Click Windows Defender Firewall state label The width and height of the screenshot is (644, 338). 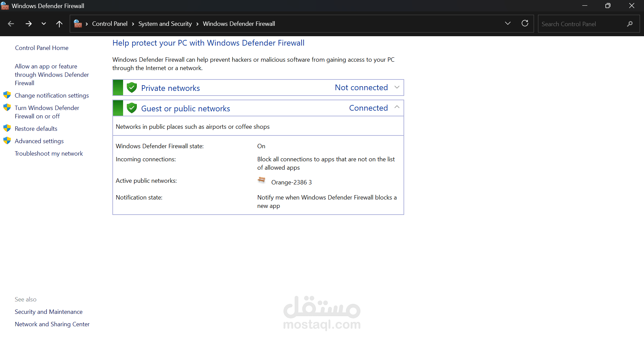pyautogui.click(x=160, y=146)
